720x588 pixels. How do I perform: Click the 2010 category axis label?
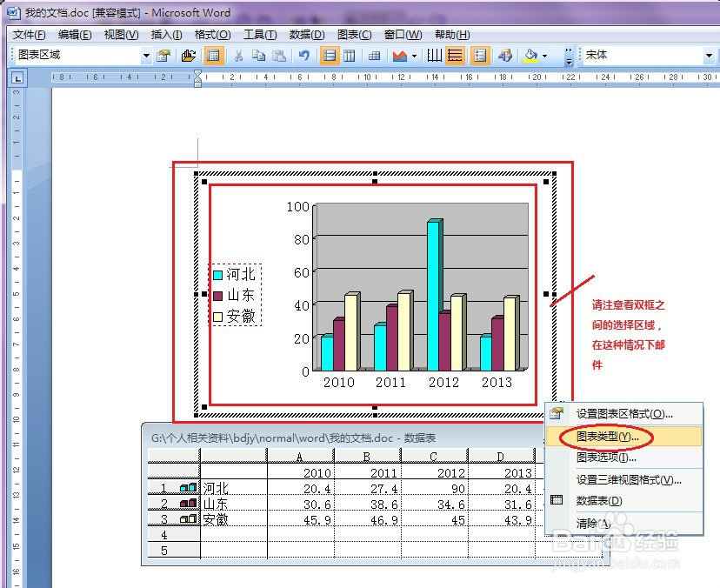(x=339, y=382)
